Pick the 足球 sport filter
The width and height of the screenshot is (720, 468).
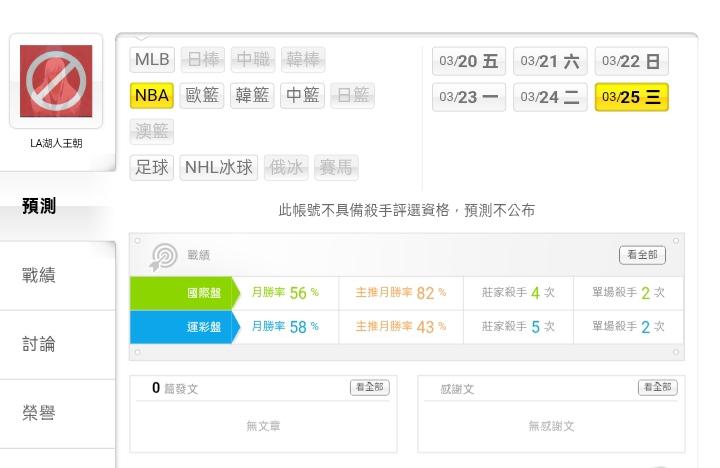pyautogui.click(x=153, y=167)
